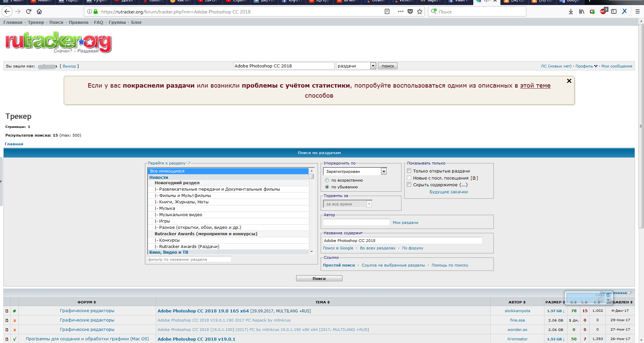
Task: Enable 'Только открытые раздачи' checkbox
Action: pyautogui.click(x=409, y=171)
